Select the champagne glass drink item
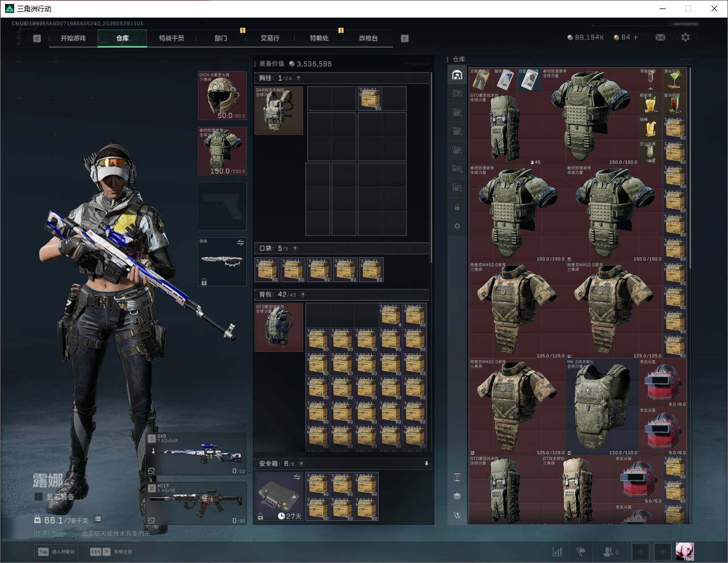728x563 pixels. click(651, 80)
